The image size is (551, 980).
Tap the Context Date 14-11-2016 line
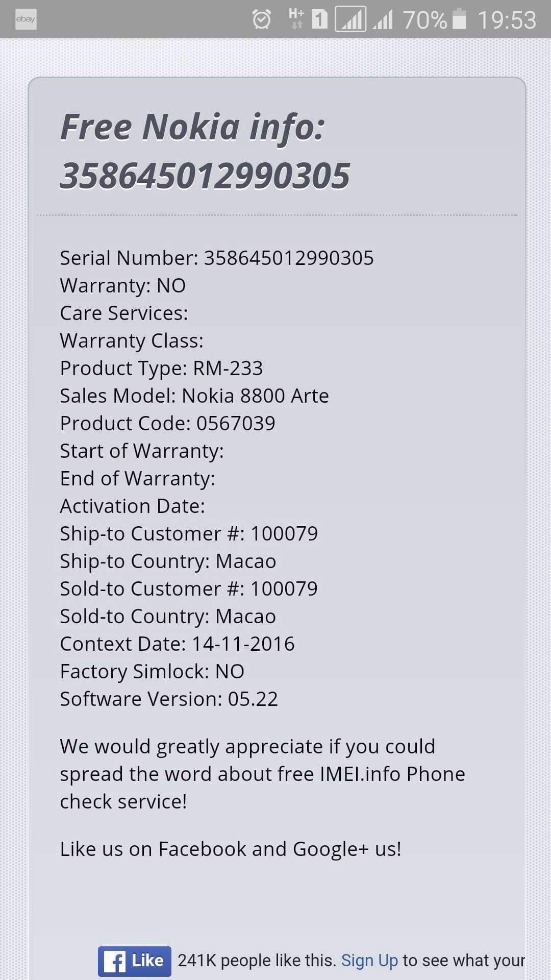click(177, 644)
